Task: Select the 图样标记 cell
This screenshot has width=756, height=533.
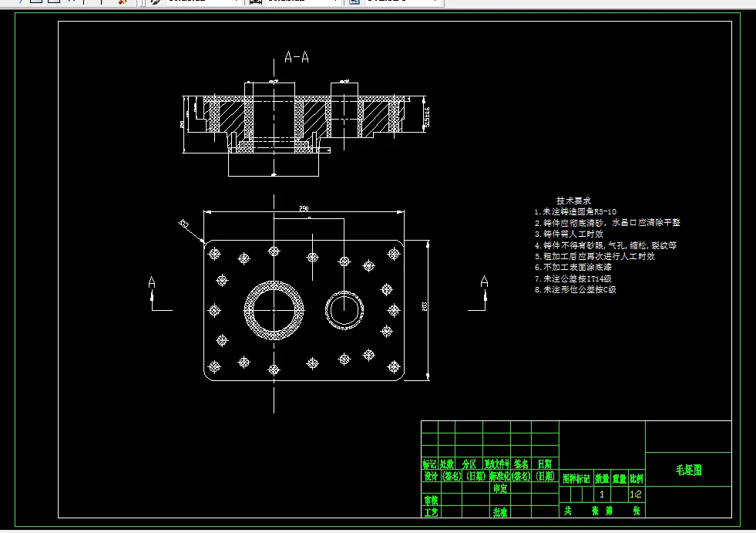Action: coord(576,478)
